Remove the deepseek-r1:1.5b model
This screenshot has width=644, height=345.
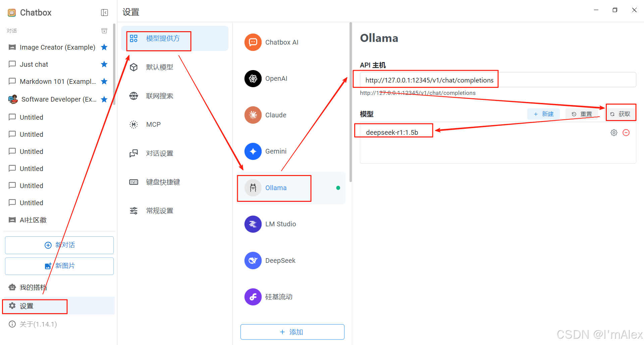tap(626, 132)
